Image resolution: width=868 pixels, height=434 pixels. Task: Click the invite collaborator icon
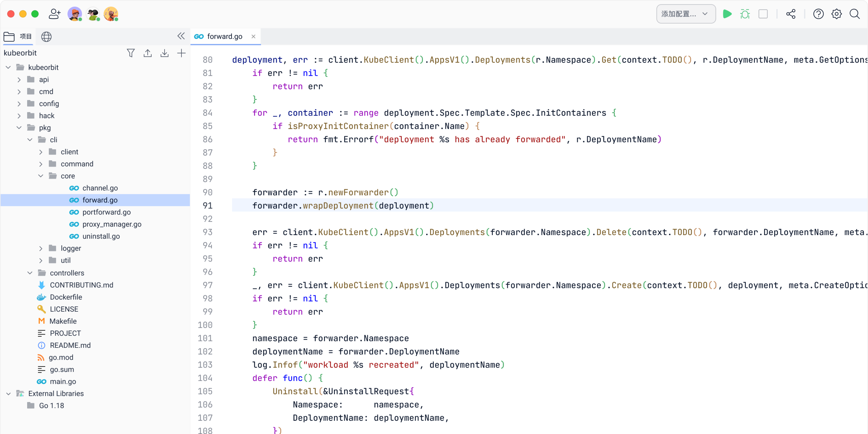pyautogui.click(x=54, y=14)
